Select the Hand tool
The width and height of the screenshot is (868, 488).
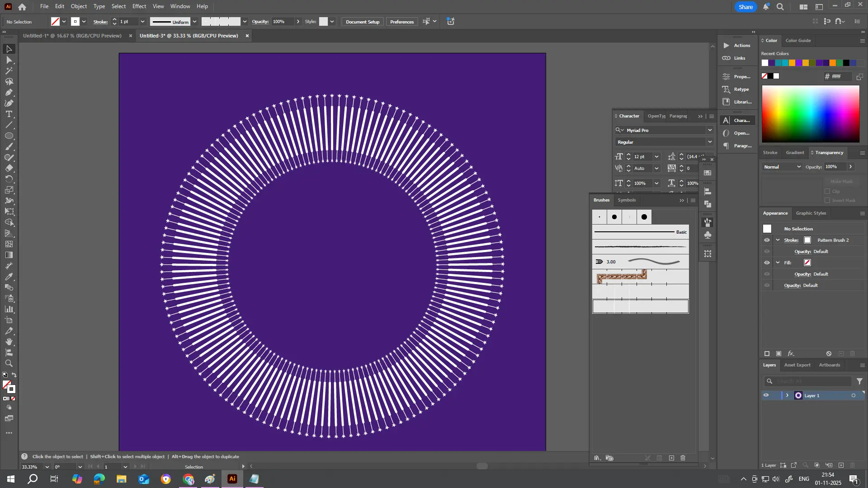9,342
